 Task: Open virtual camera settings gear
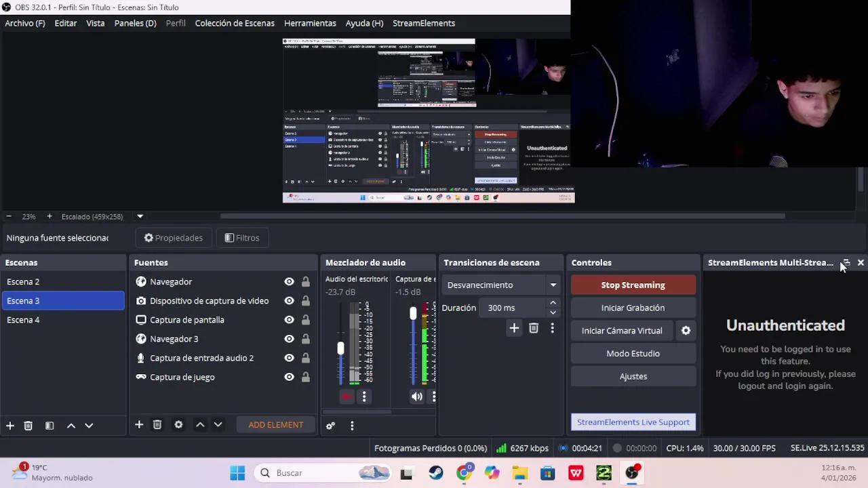pos(686,331)
